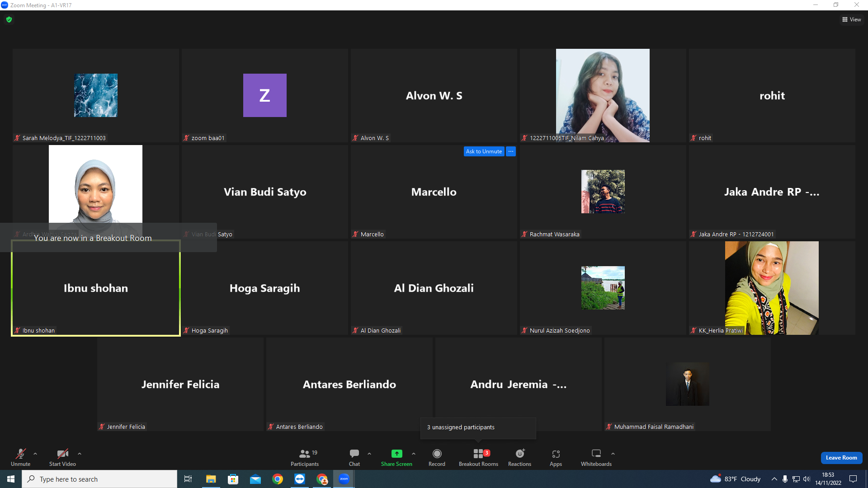Open TeamViewer from the taskbar
Viewport: 868px width, 488px height.
300,479
